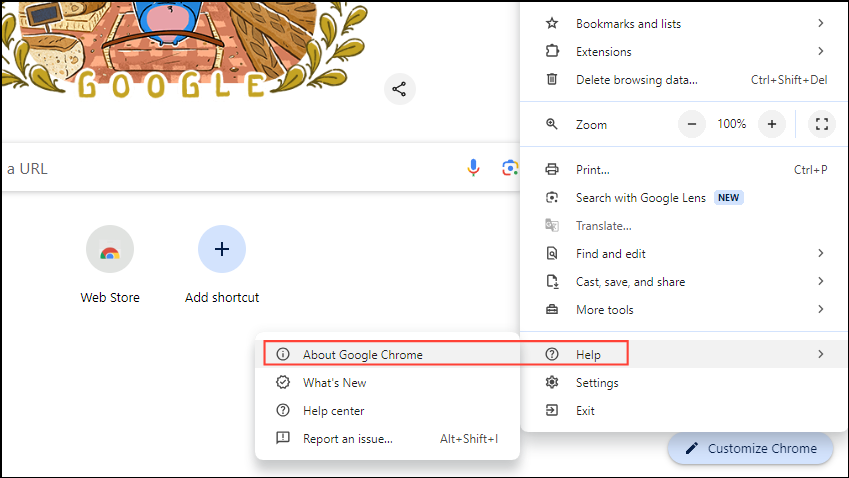Click the Add shortcut label
The height and width of the screenshot is (478, 849).
tap(222, 297)
